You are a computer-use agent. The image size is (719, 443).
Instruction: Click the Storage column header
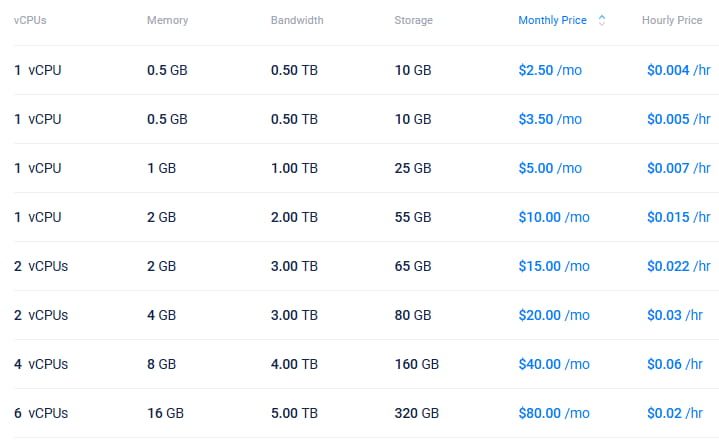413,20
